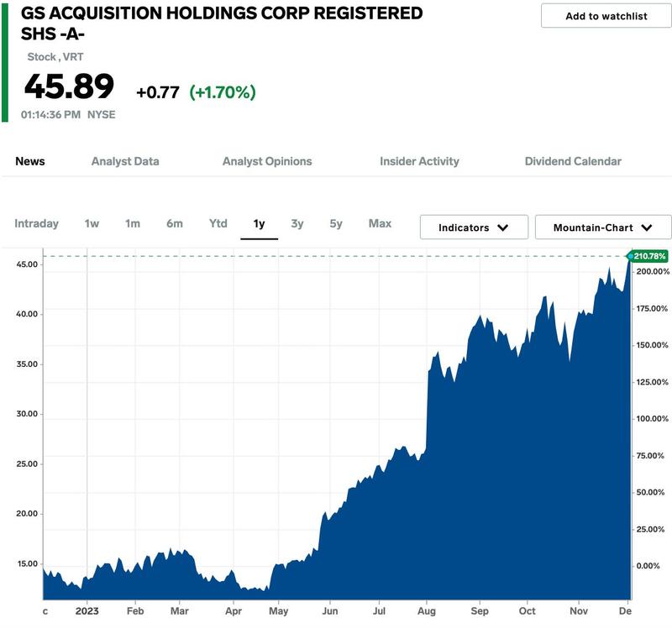Select the 1y chart range
This screenshot has width=672, height=628.
(x=259, y=224)
